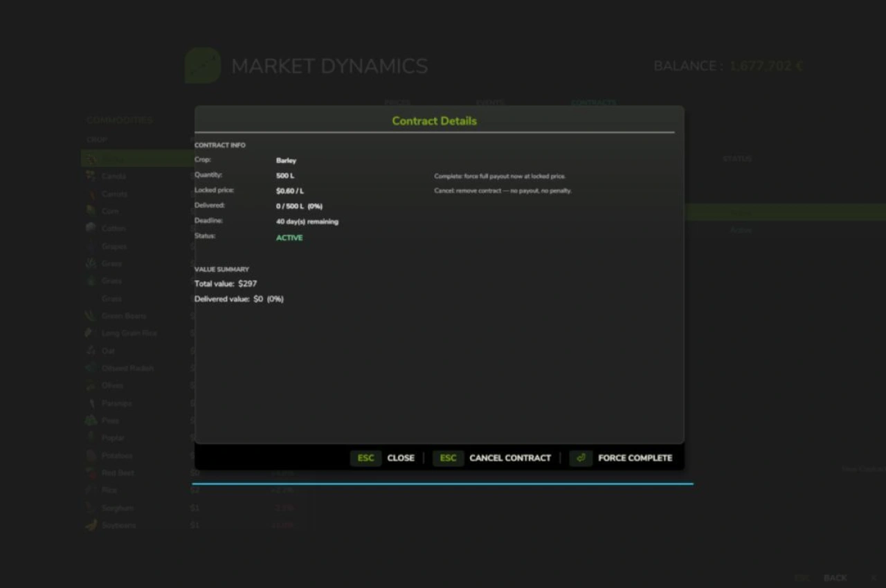Click the Market Dynamics logo icon
This screenshot has width=886, height=588.
click(x=203, y=66)
